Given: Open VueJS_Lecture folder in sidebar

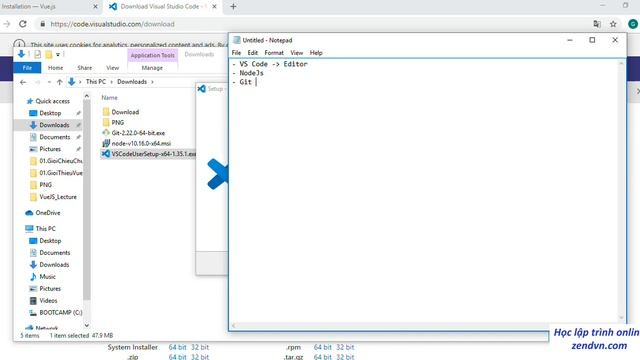Looking at the screenshot, I should tap(58, 197).
